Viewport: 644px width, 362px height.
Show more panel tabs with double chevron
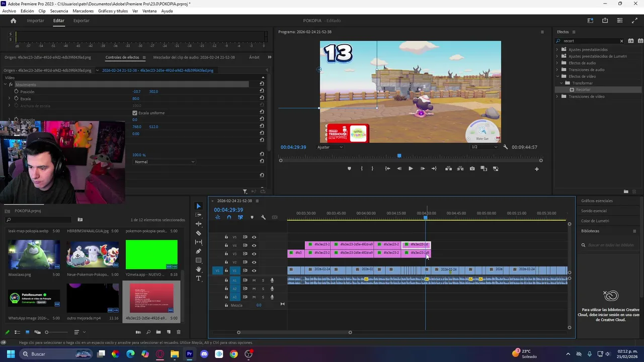coord(269,57)
